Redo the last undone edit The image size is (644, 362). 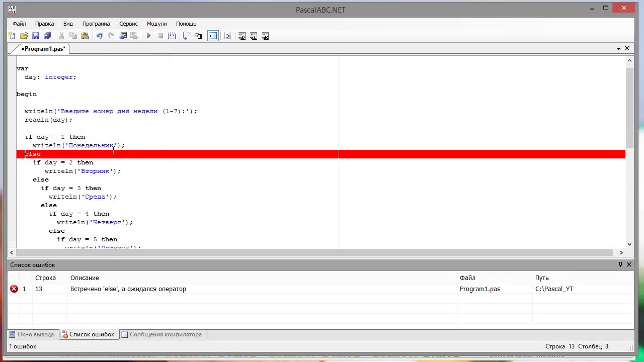tap(111, 36)
